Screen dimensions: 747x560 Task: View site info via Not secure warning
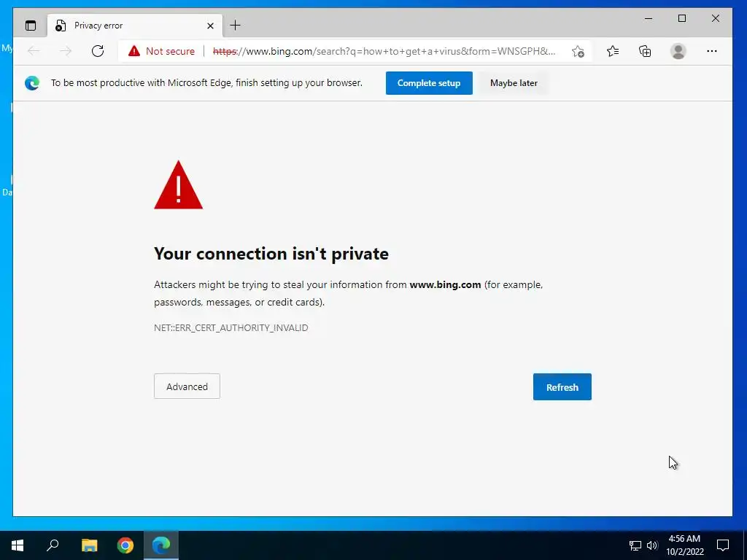tap(161, 51)
